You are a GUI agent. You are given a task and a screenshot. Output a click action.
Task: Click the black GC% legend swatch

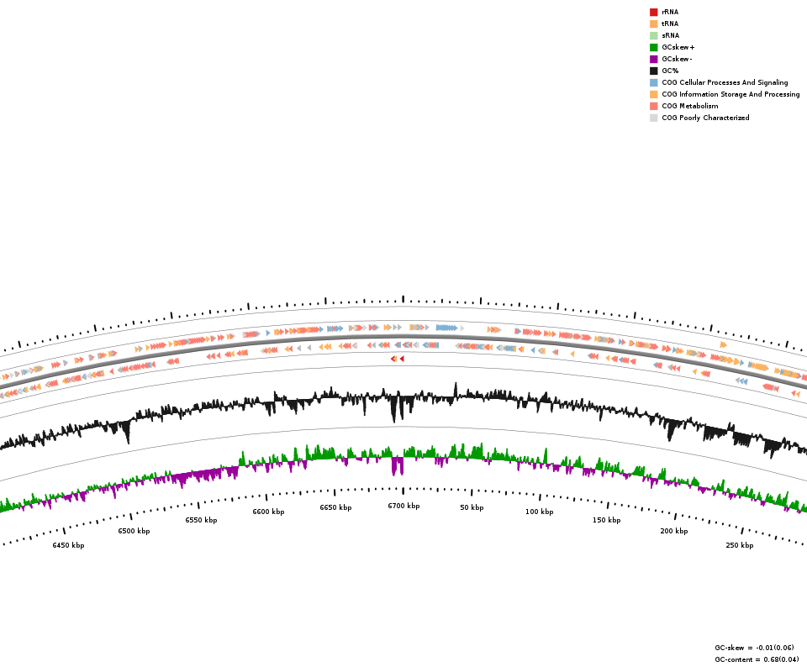click(x=653, y=71)
